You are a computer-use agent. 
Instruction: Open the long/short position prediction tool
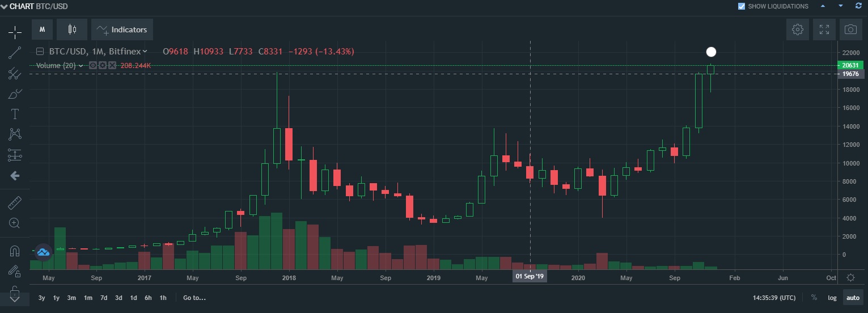(x=15, y=155)
